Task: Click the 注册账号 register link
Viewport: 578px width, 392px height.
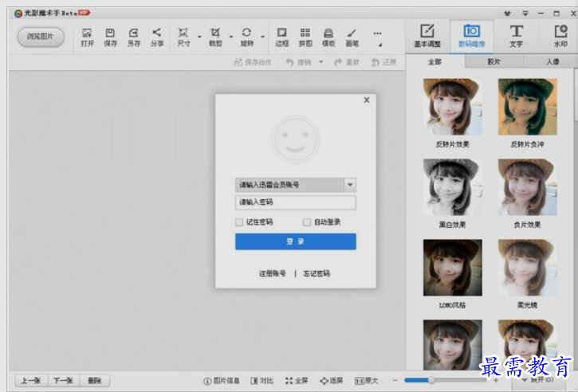Action: coord(272,273)
